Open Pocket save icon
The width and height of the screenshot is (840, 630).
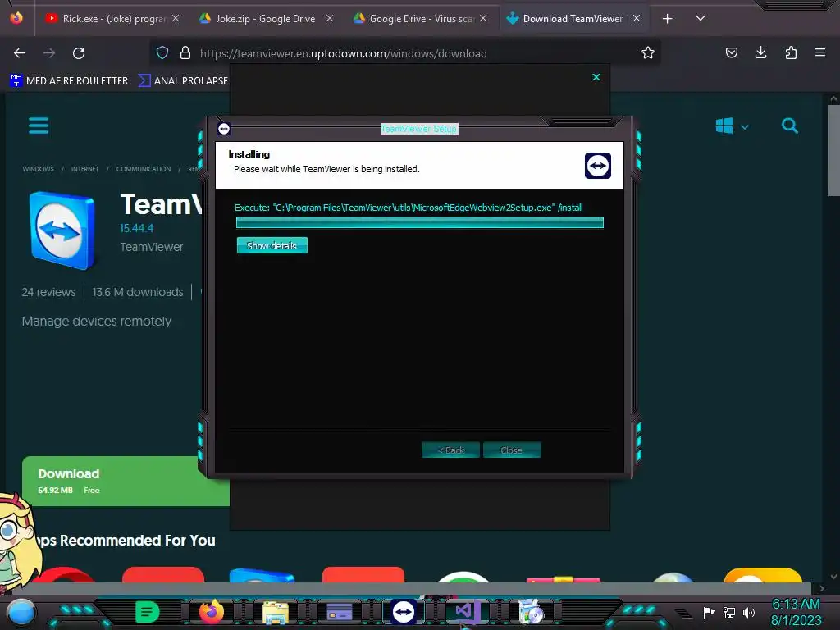tap(731, 52)
